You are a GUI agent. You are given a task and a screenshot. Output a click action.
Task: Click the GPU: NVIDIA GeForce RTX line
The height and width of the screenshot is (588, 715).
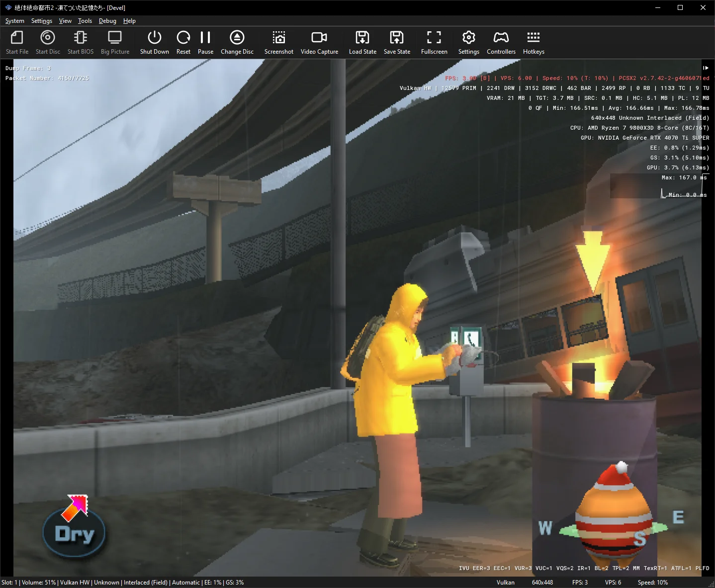[645, 138]
